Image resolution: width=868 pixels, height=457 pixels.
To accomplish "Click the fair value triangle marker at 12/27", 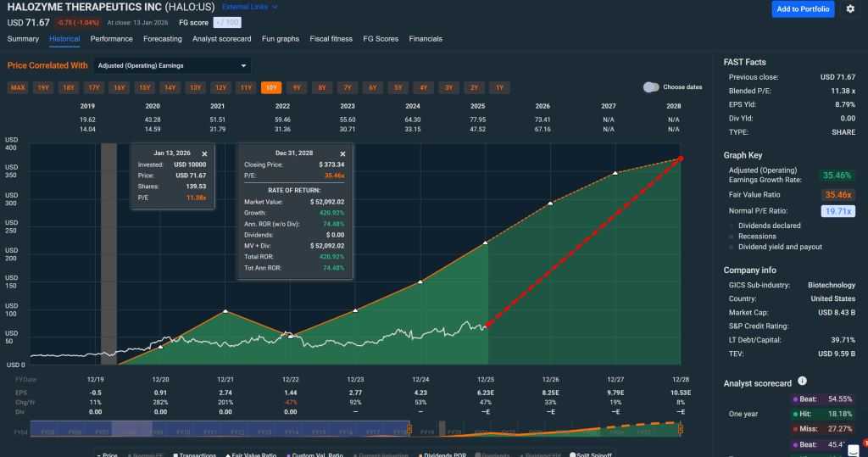I will tap(615, 173).
